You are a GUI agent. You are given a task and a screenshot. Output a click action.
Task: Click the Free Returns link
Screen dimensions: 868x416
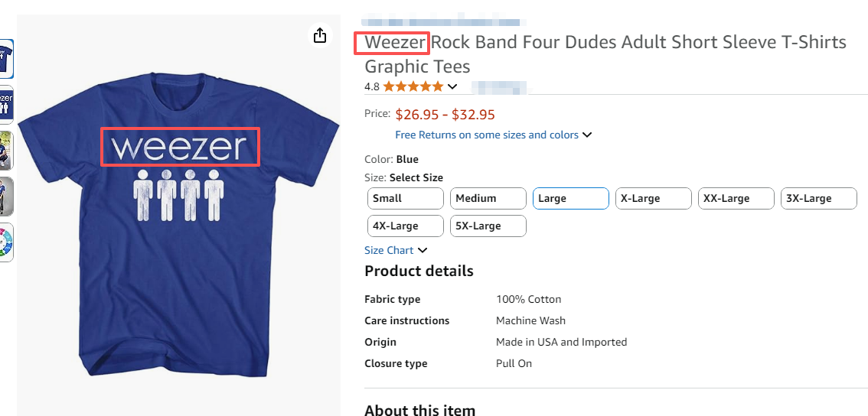pos(487,135)
